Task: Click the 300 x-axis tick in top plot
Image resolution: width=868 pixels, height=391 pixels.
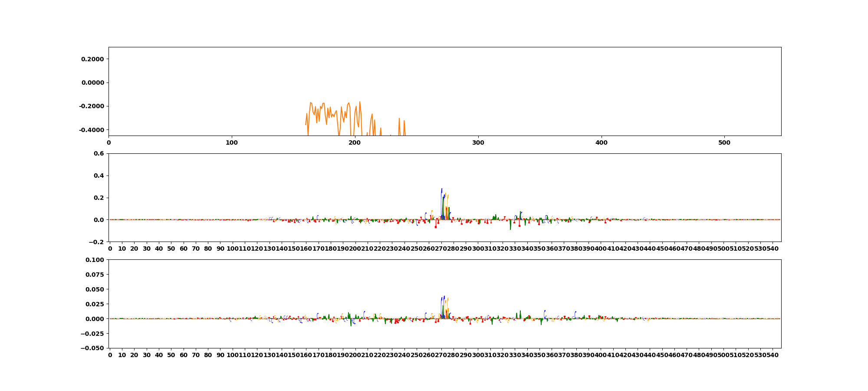Action: pyautogui.click(x=478, y=142)
